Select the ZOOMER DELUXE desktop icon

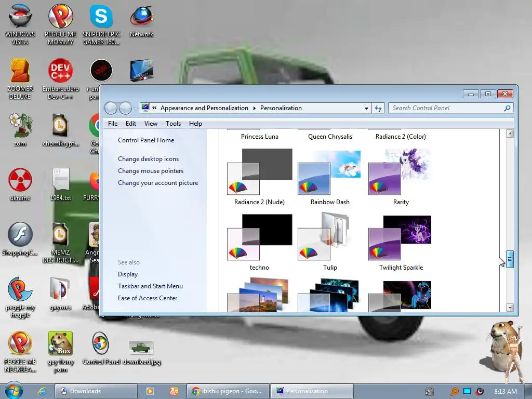point(20,79)
